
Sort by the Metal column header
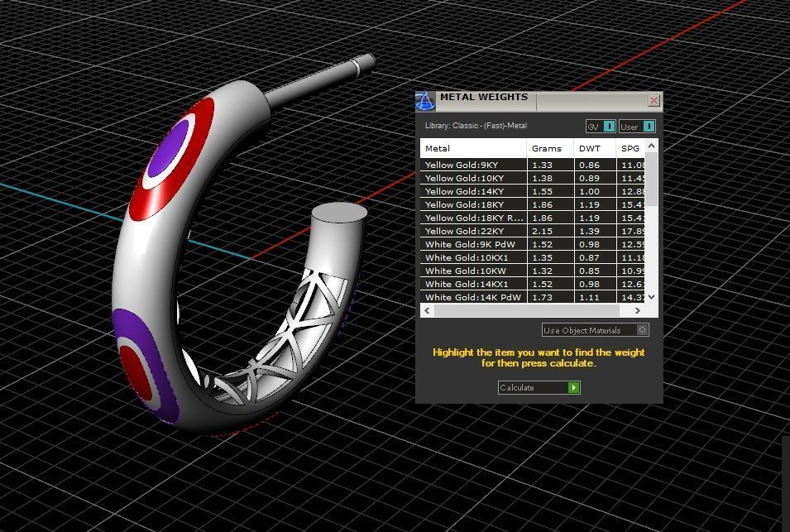click(474, 148)
